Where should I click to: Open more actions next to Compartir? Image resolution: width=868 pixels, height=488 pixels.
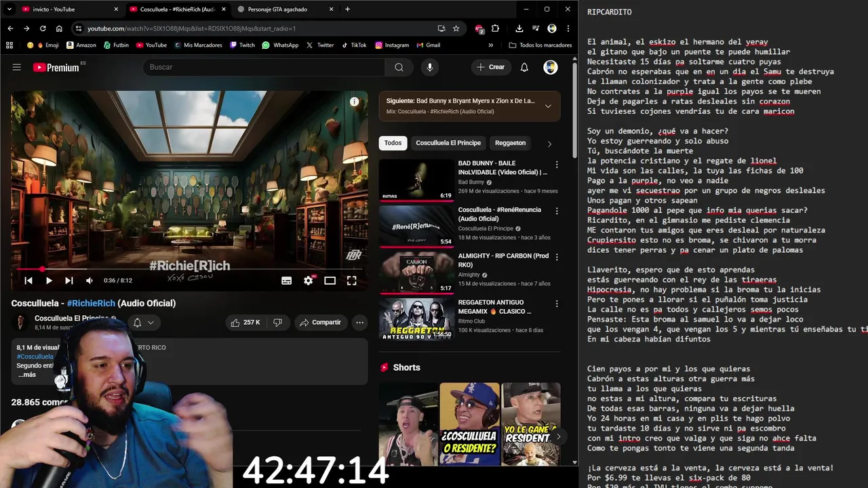[x=360, y=323]
